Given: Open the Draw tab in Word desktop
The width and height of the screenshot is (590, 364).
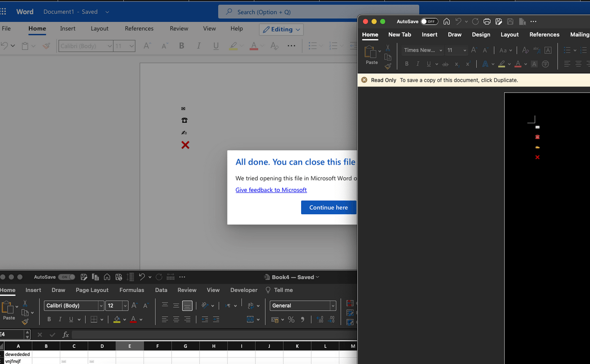Looking at the screenshot, I should [455, 34].
